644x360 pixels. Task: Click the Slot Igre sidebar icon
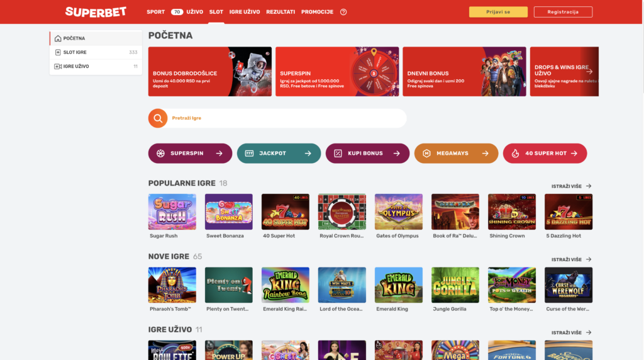[58, 52]
